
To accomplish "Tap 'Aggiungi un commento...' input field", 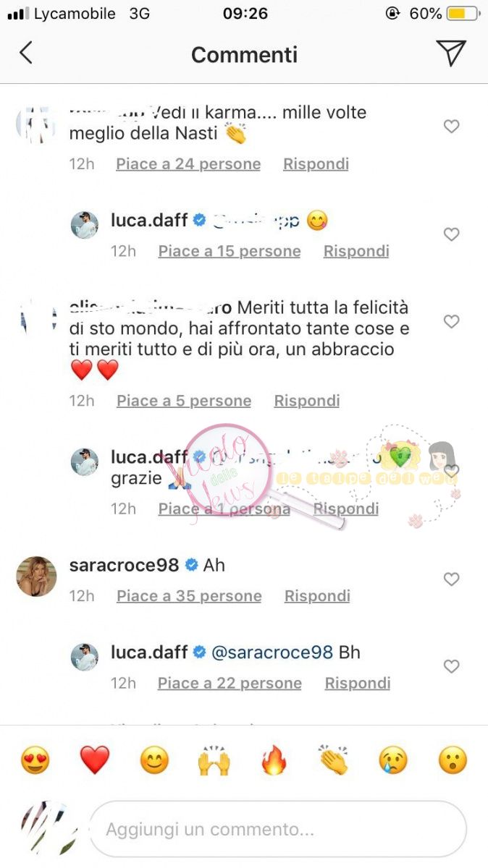I will click(278, 829).
